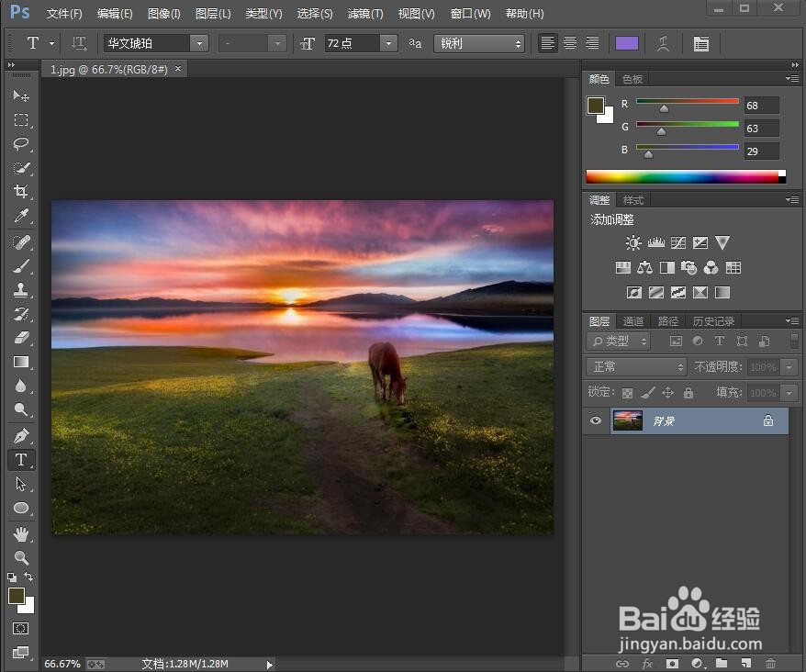Viewport: 806px width, 672px height.
Task: Open blend mode dropdown 正常
Action: [x=637, y=366]
